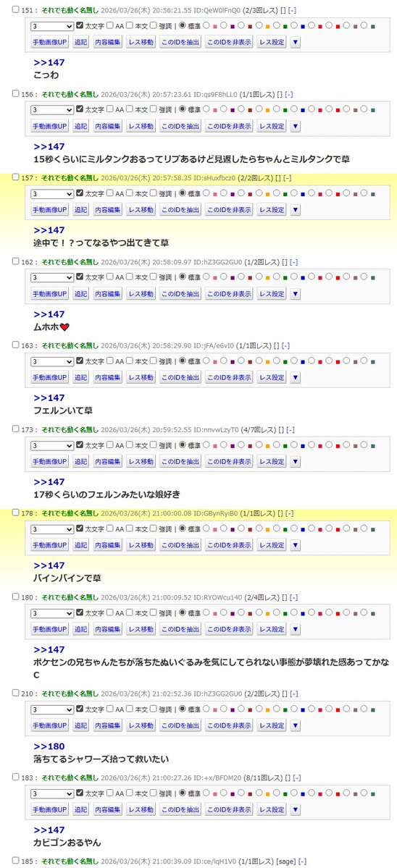Choose the orange color radio on post 157
Viewport: 397px width, 868px height.
(259, 193)
